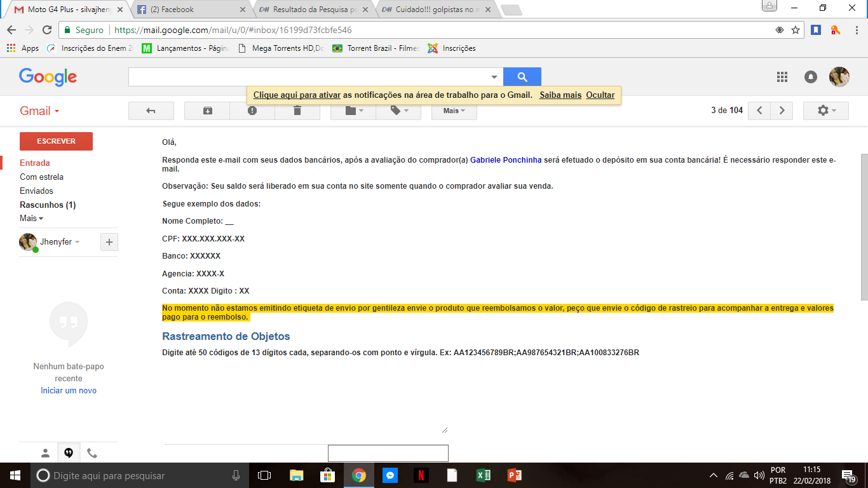Open the Hangouts conversations tab icon
The height and width of the screenshot is (488, 868).
[x=69, y=453]
